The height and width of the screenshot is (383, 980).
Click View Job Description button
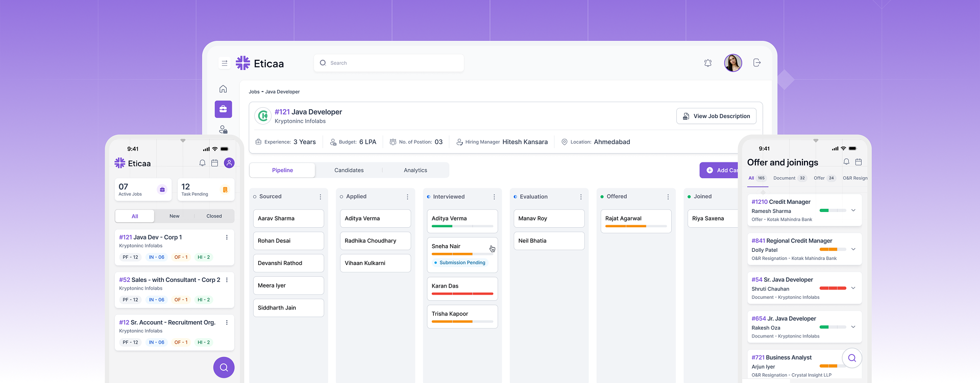pyautogui.click(x=716, y=116)
